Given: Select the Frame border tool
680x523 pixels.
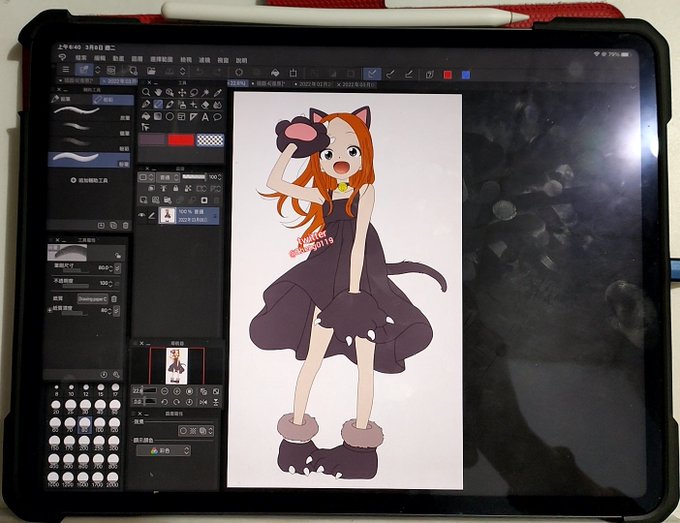Looking at the screenshot, I should (182, 116).
